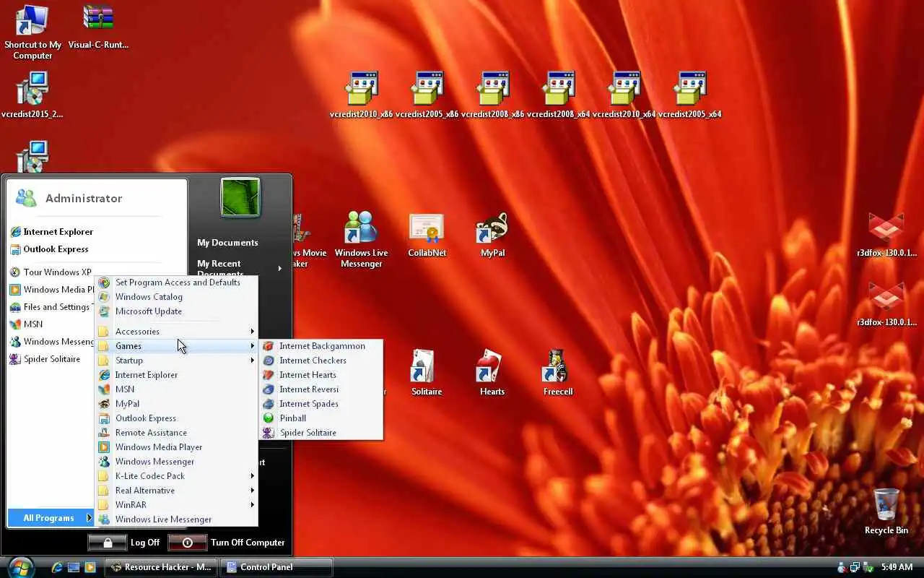Open Internet Explorer quick launch icon
This screenshot has height=578, width=924.
click(57, 567)
